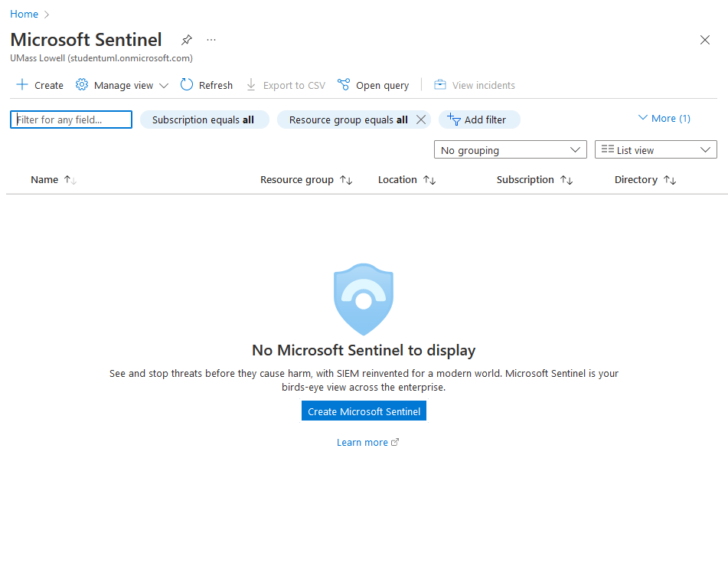Click the Create Microsoft Sentinel button
Screen dimensions: 728x563
364,411
